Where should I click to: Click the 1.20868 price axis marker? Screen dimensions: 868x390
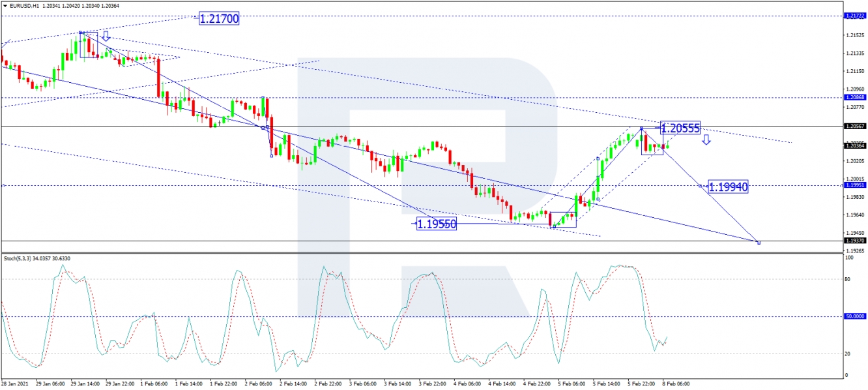coord(855,97)
